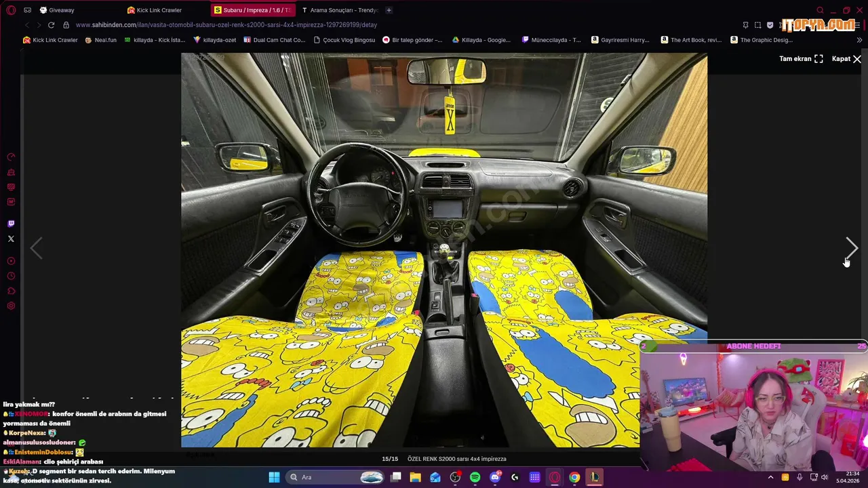Open killayda - Kick İsta... bookmark
This screenshot has width=868, height=488.
tap(154, 40)
